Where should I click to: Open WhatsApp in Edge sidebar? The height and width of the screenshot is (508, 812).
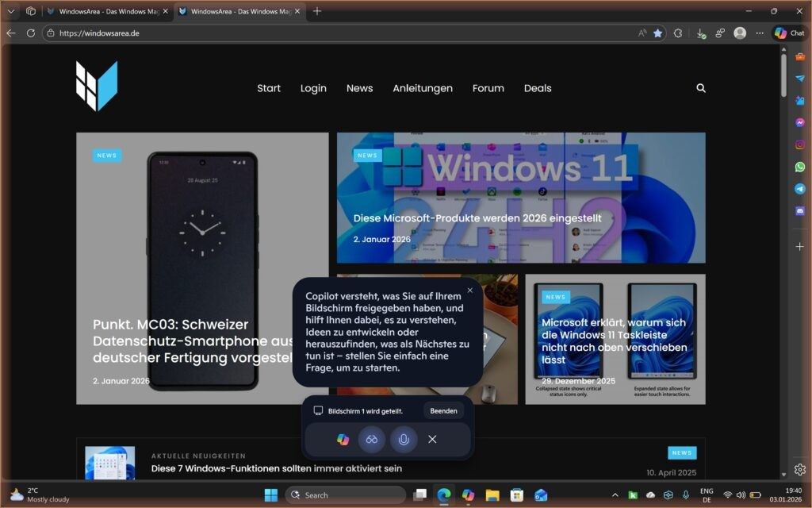(800, 167)
